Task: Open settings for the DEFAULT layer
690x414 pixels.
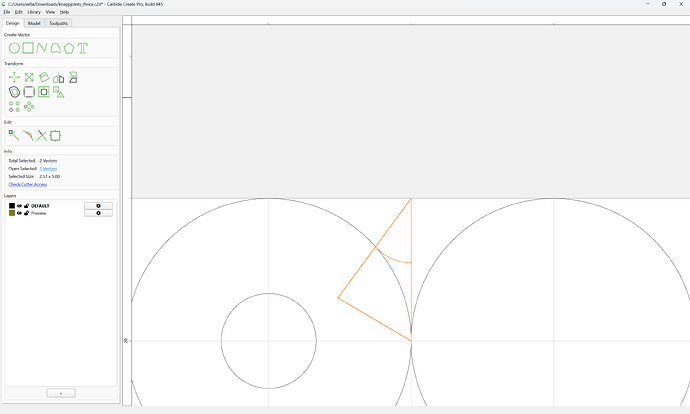Action: point(98,206)
